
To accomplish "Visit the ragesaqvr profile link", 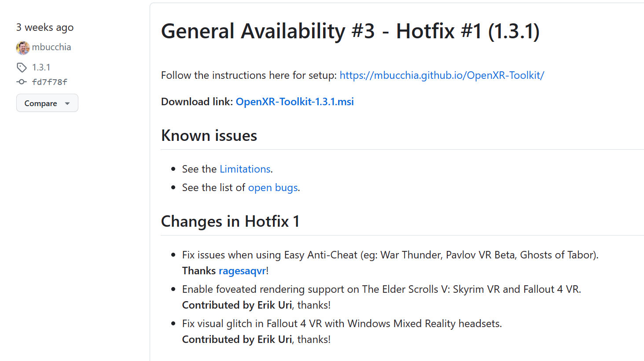I will coord(242,271).
